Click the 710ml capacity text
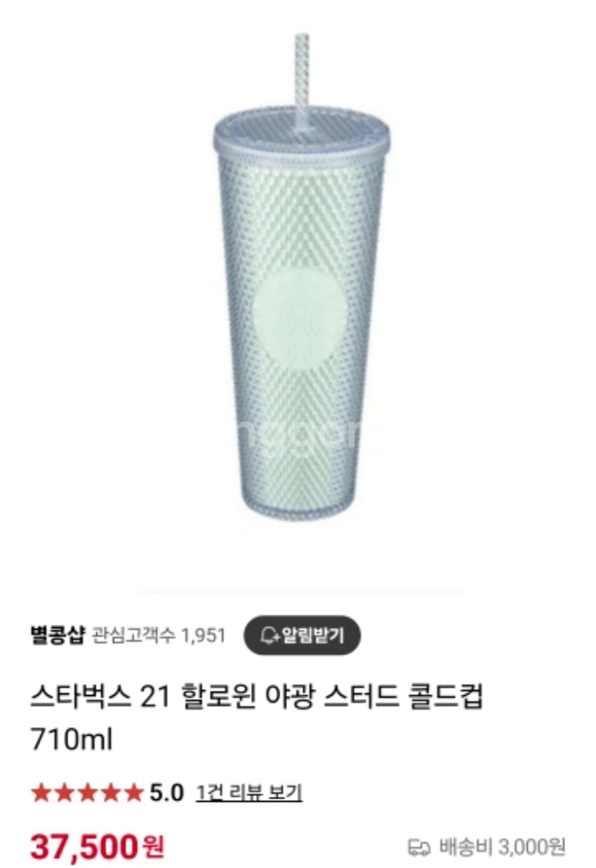Screen dimensions: 596x868 71,739
